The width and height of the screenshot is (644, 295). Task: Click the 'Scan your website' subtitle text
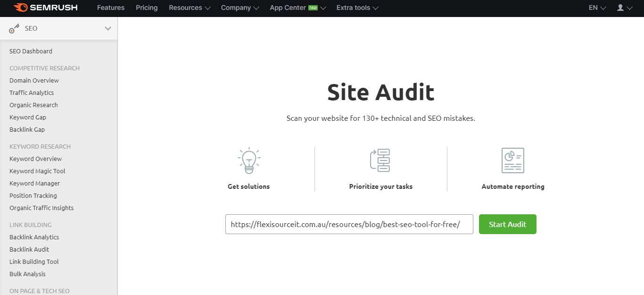[x=381, y=118]
